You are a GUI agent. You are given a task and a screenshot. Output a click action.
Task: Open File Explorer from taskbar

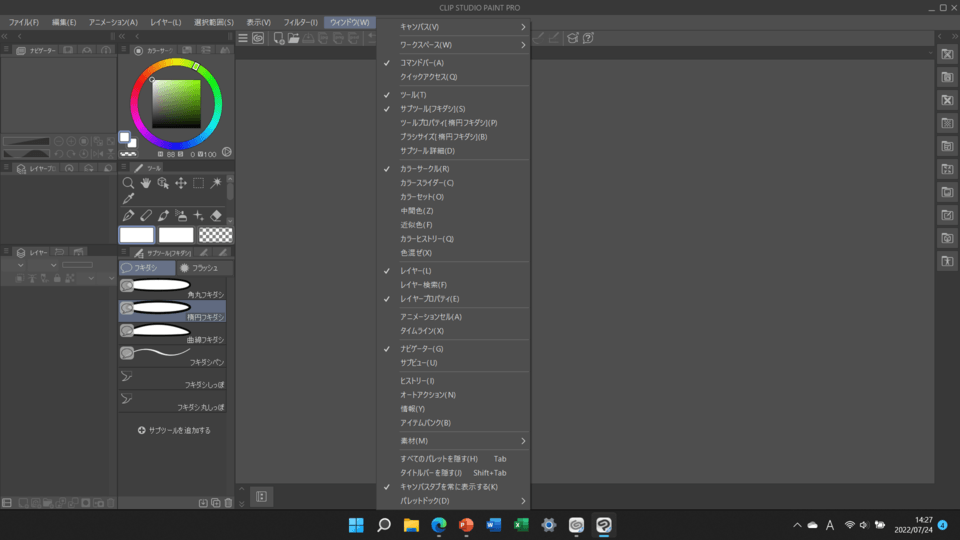tap(411, 525)
